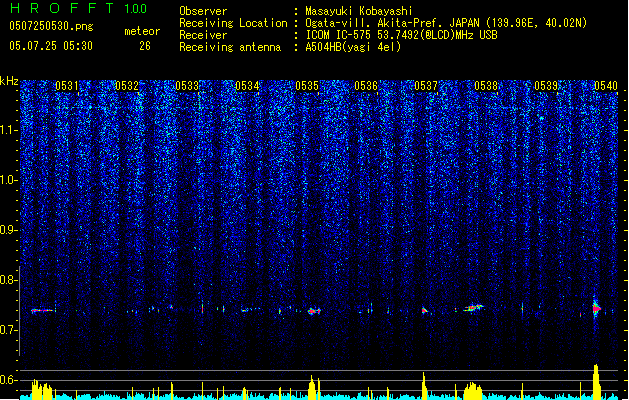Click the date stamp 05.07.25 05:30

[51, 46]
